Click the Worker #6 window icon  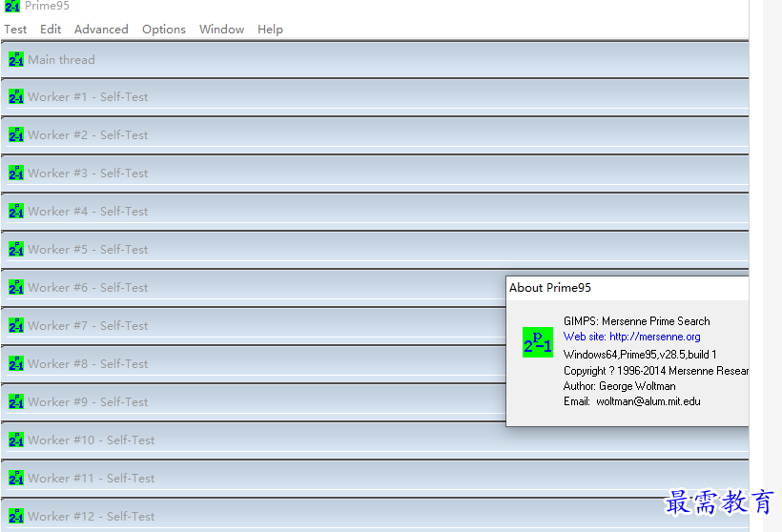(16, 287)
